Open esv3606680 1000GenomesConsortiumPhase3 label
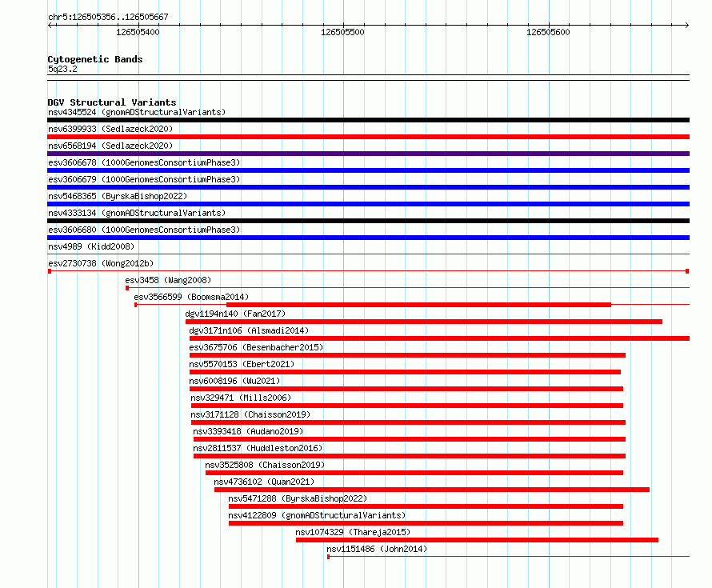The width and height of the screenshot is (712, 588). pos(144,230)
